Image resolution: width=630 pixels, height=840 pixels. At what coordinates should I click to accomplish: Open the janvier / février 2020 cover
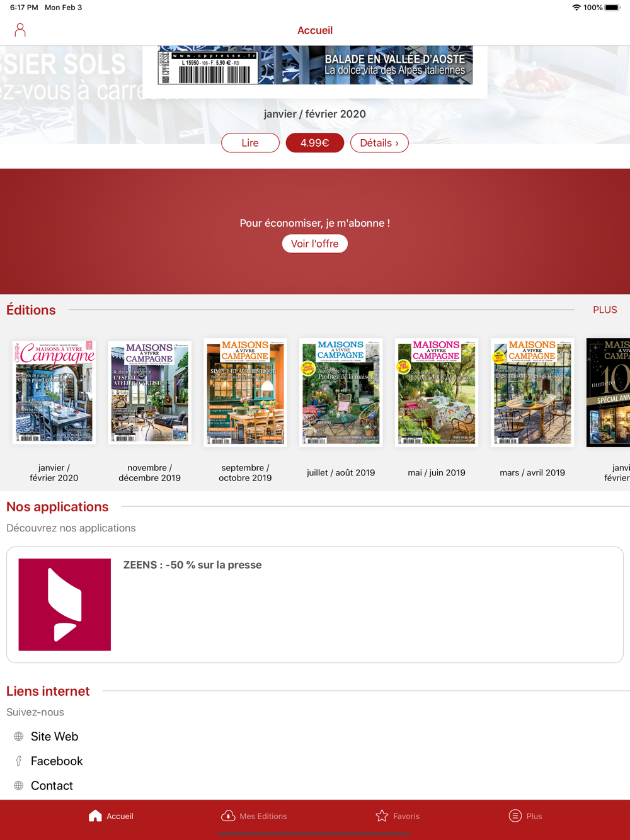(54, 392)
